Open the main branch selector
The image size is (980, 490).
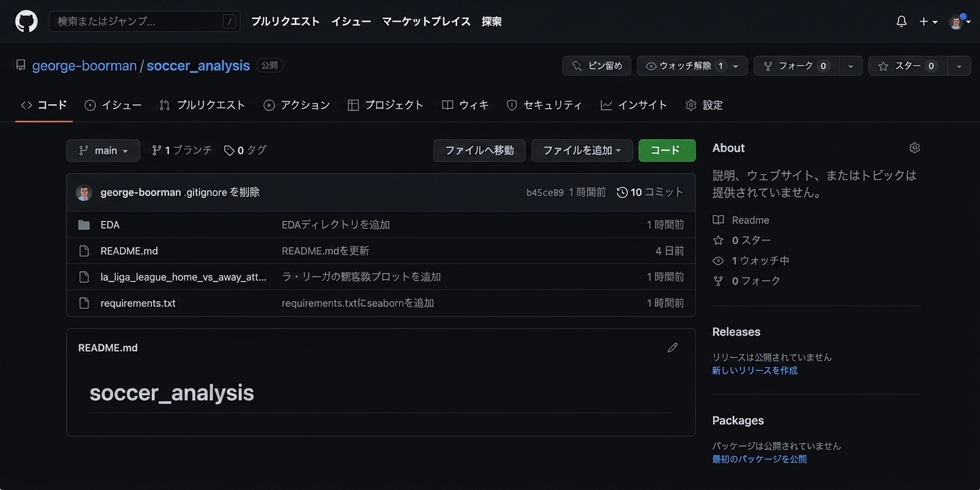[x=103, y=150]
